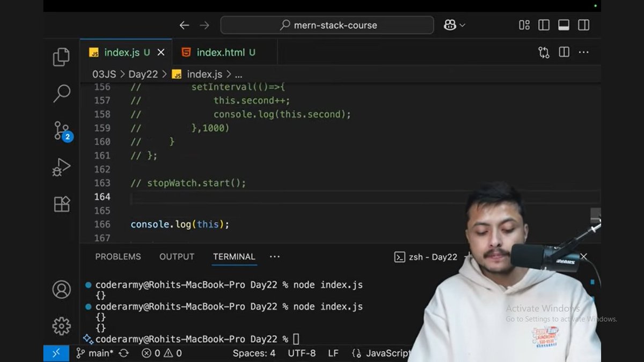644x362 pixels.
Task: Open the Manage gear icon
Action: [61, 326]
